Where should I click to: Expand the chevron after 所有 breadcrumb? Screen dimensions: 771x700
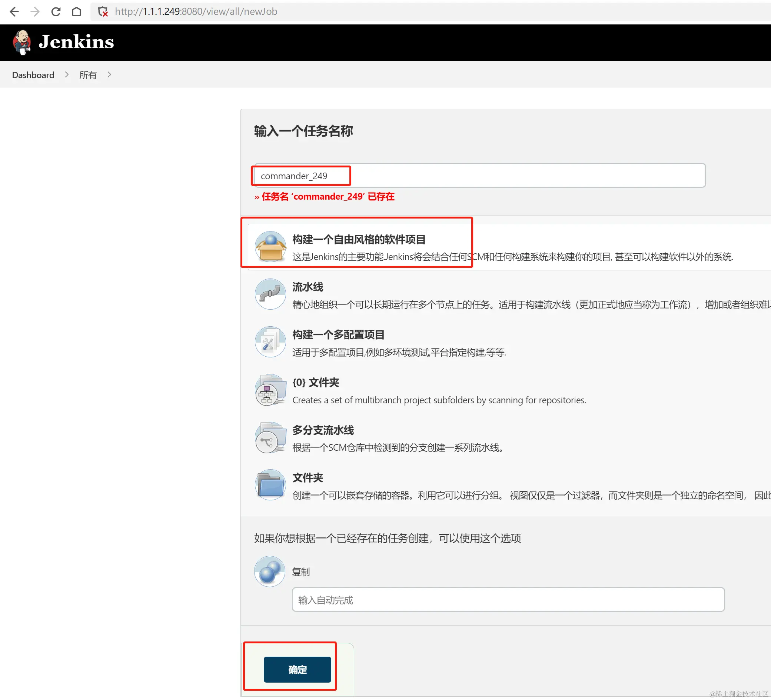(109, 74)
